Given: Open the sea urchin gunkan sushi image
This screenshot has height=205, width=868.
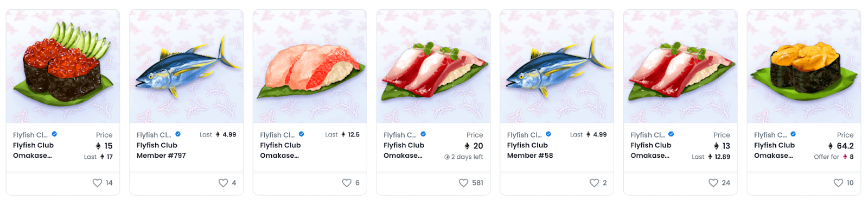Looking at the screenshot, I should coord(804,66).
